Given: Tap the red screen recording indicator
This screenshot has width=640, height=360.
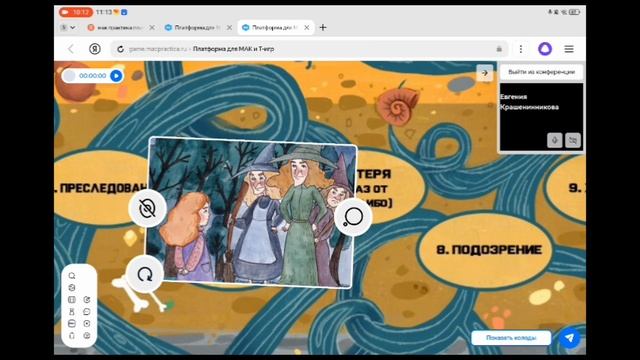Looking at the screenshot, I should (x=76, y=12).
